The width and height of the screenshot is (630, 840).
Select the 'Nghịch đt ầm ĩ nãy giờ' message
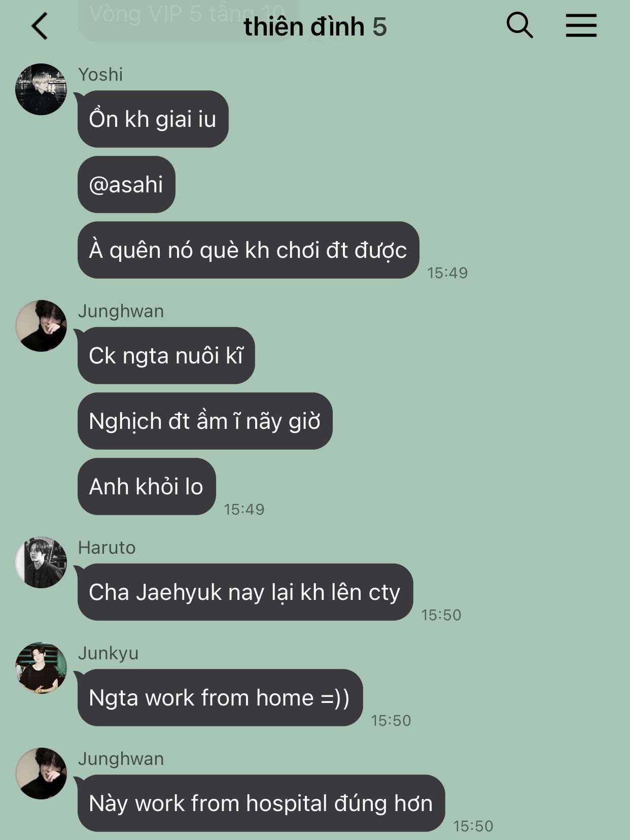click(205, 421)
